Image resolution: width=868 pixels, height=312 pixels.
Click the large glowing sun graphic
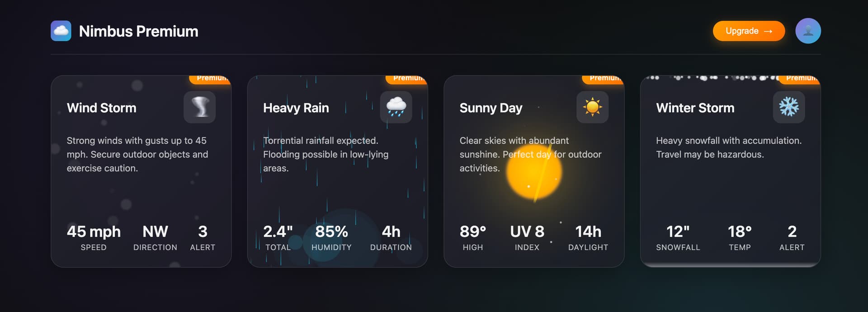coord(534,172)
